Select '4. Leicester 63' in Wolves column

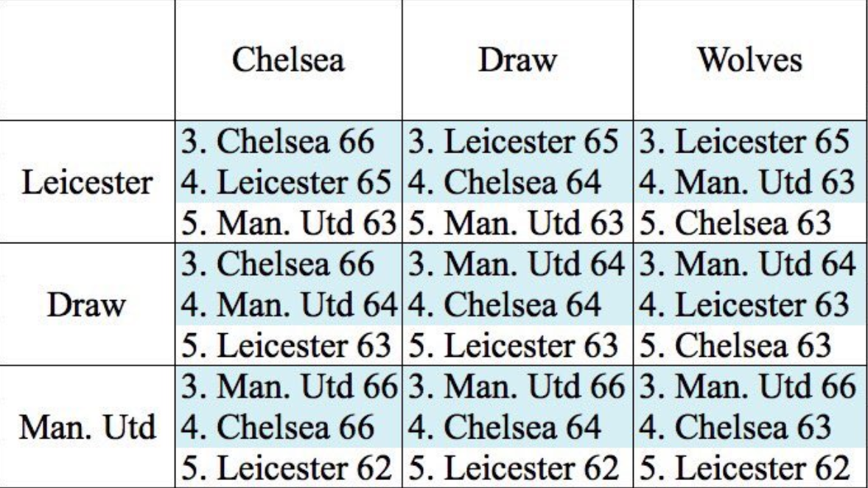click(744, 304)
